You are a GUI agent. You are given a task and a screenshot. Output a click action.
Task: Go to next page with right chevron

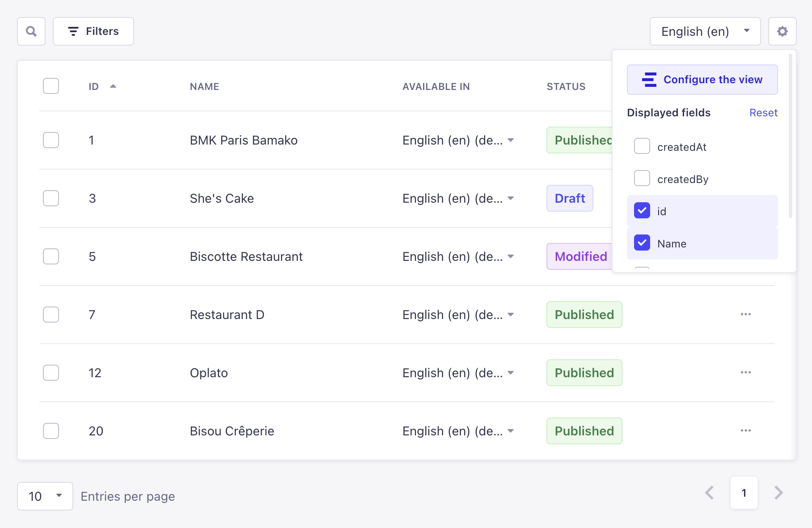[x=778, y=493]
